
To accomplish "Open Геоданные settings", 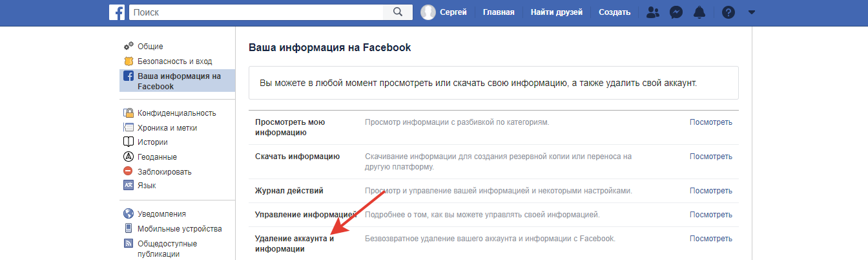I will (157, 157).
